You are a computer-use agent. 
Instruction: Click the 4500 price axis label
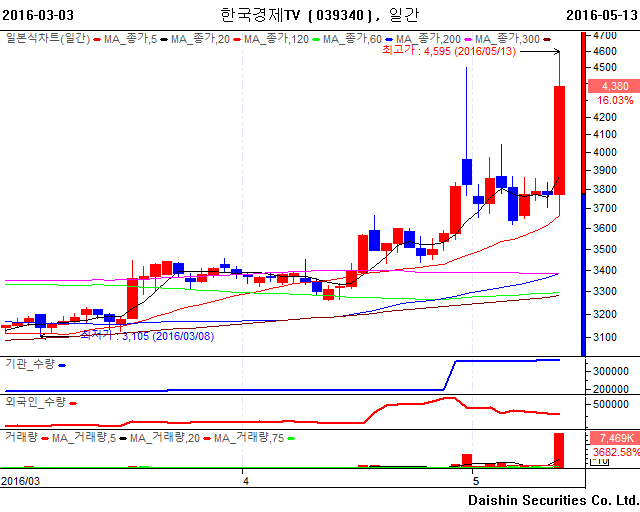605,67
